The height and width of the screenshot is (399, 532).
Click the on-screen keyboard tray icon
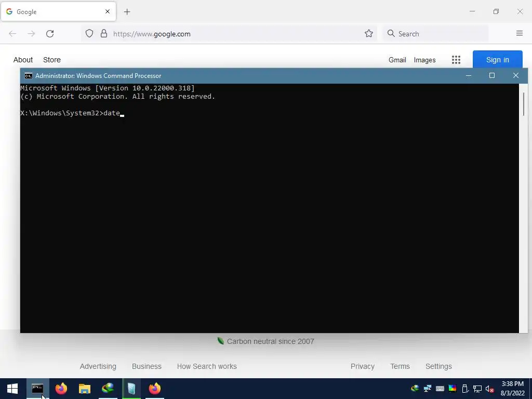(440, 389)
